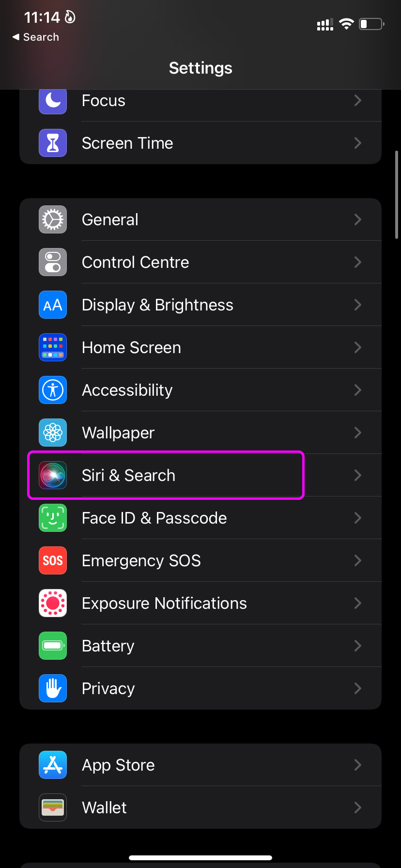401x868 pixels.
Task: Go back to Search
Action: [x=36, y=37]
